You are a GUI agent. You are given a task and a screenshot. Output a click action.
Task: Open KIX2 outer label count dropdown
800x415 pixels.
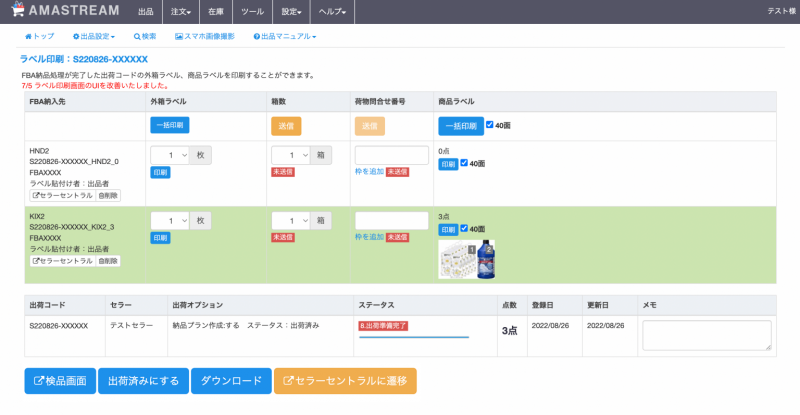[170, 221]
